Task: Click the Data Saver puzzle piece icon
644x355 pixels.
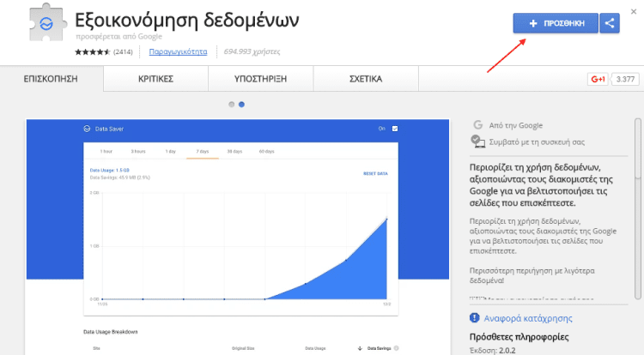Action: coord(47,22)
